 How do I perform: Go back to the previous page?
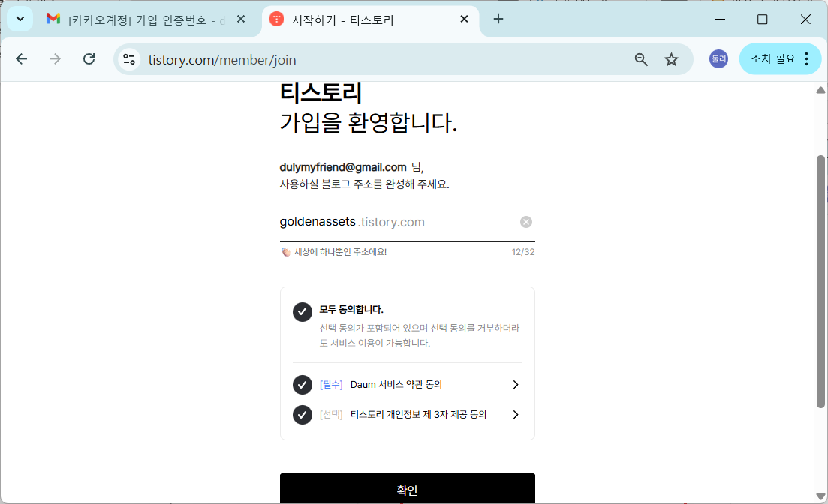tap(22, 59)
